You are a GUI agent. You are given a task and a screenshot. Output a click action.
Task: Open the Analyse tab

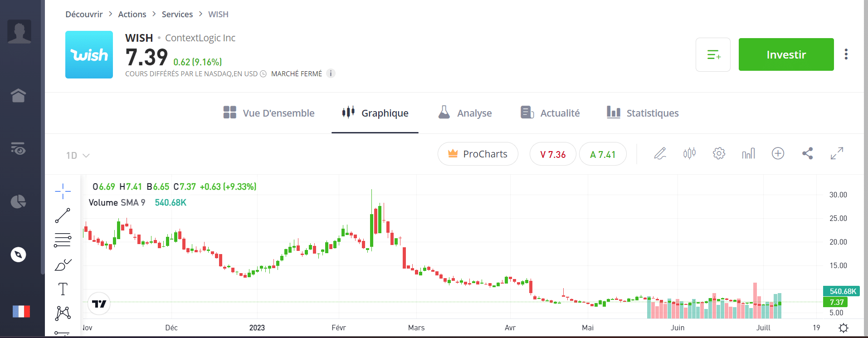pyautogui.click(x=465, y=113)
